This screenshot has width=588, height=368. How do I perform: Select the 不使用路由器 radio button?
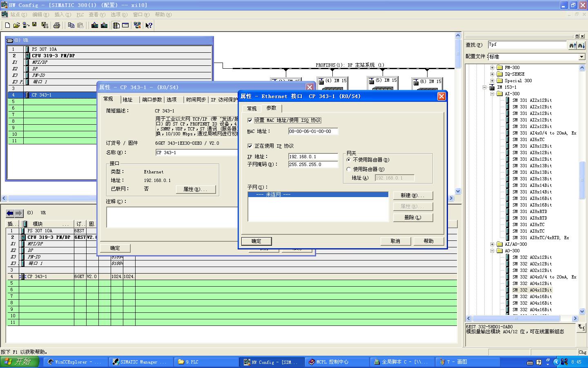pos(349,160)
